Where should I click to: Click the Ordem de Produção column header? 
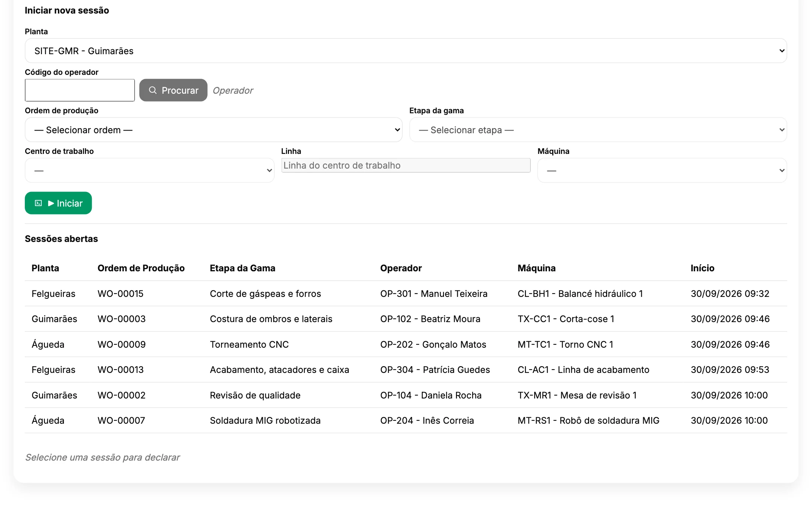pyautogui.click(x=141, y=268)
